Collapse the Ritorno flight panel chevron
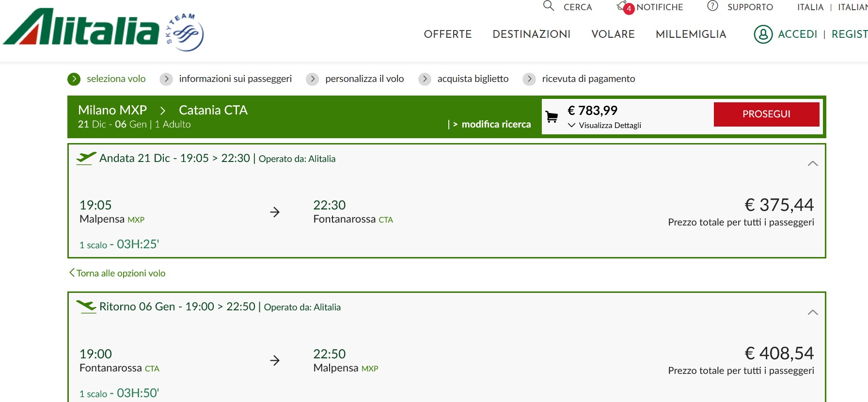 pos(813,312)
